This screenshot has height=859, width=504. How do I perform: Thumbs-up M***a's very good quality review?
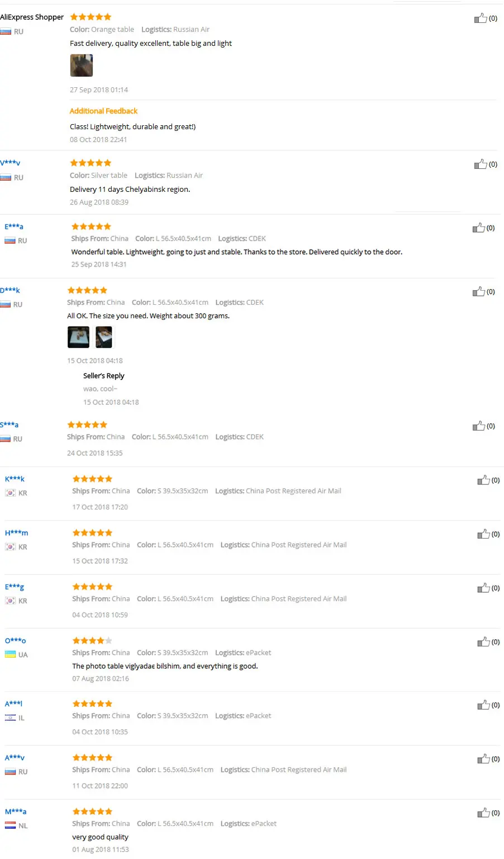(x=483, y=813)
